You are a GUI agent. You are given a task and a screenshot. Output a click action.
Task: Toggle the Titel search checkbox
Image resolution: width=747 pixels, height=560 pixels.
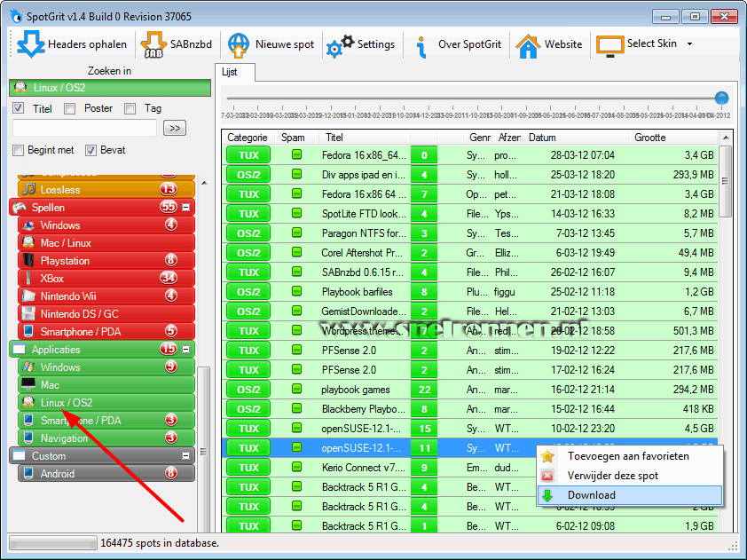[18, 108]
